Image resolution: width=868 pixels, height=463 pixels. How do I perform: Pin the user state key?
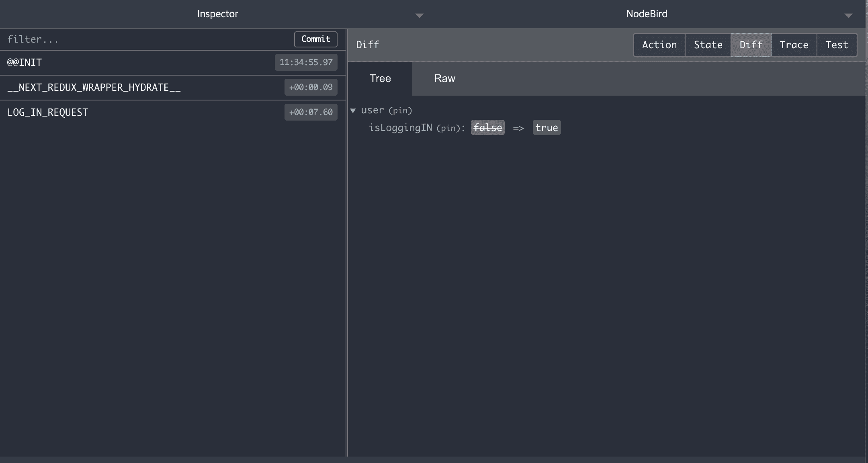(x=400, y=111)
